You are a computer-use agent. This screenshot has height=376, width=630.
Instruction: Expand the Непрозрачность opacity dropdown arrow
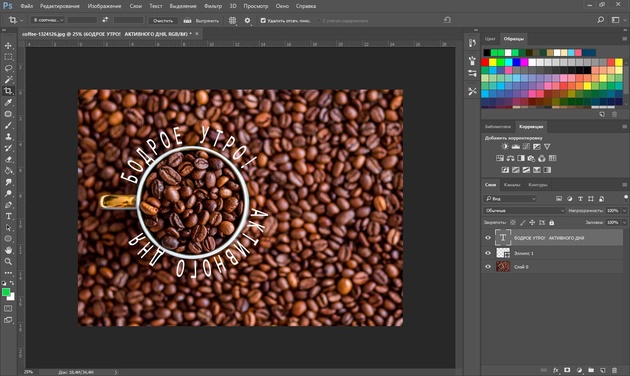tap(624, 210)
